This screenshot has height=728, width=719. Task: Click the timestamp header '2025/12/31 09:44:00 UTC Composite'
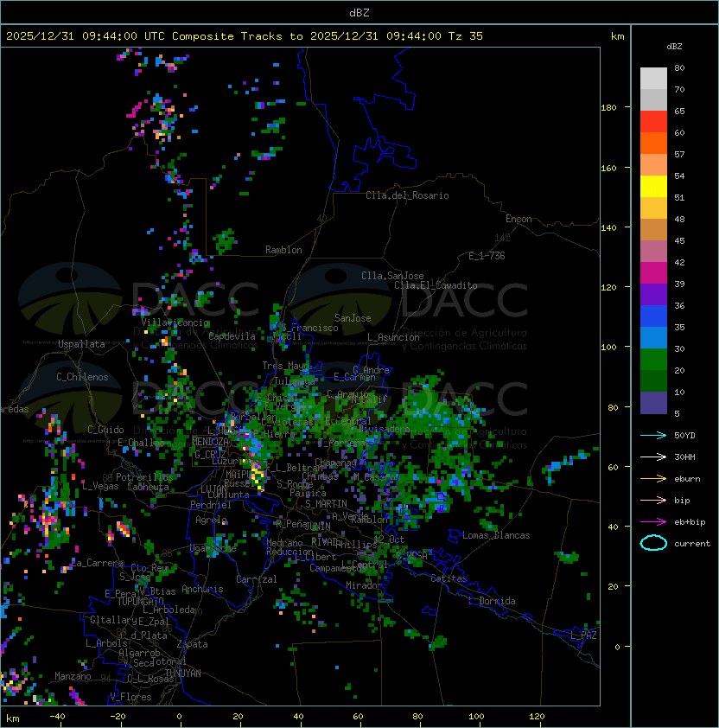pos(120,36)
